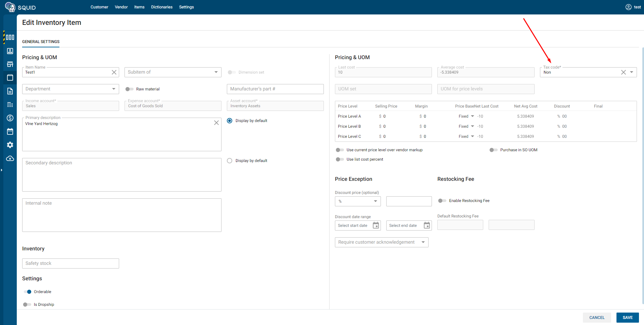Click the settings gear icon in the sidebar
The image size is (644, 325).
coord(10,145)
